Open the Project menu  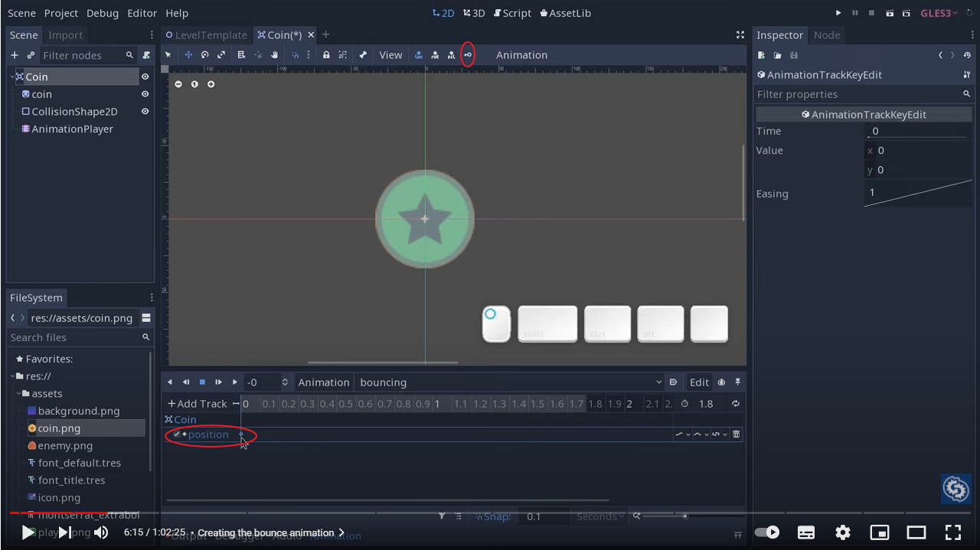pyautogui.click(x=61, y=13)
